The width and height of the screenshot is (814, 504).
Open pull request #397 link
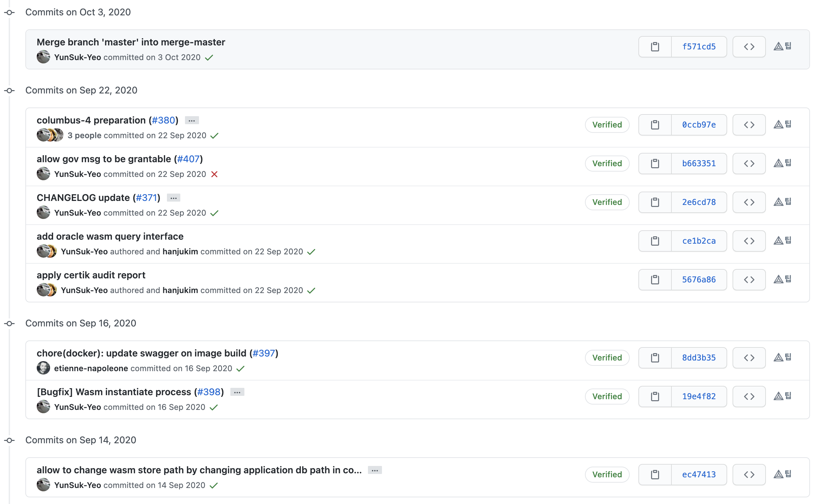pyautogui.click(x=264, y=353)
